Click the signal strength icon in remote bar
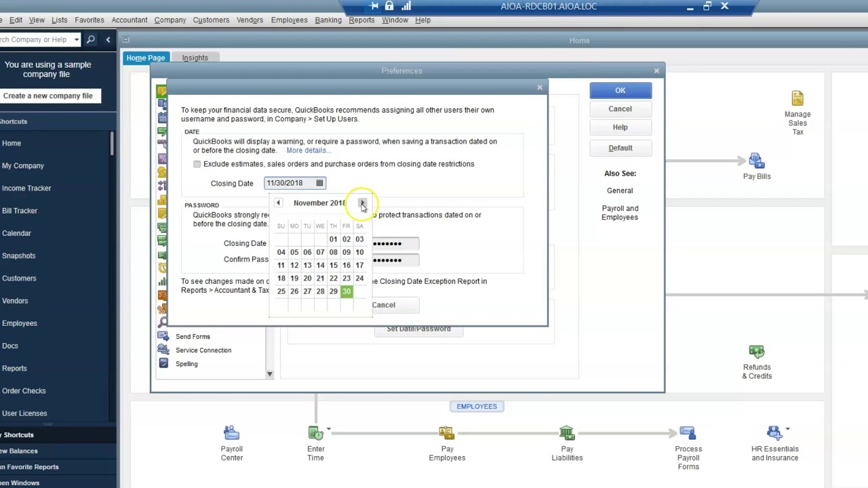Screen dimensions: 868x488 tap(406, 6)
